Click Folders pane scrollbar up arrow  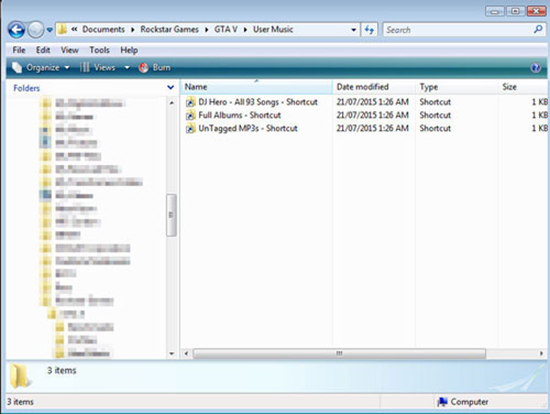172,103
